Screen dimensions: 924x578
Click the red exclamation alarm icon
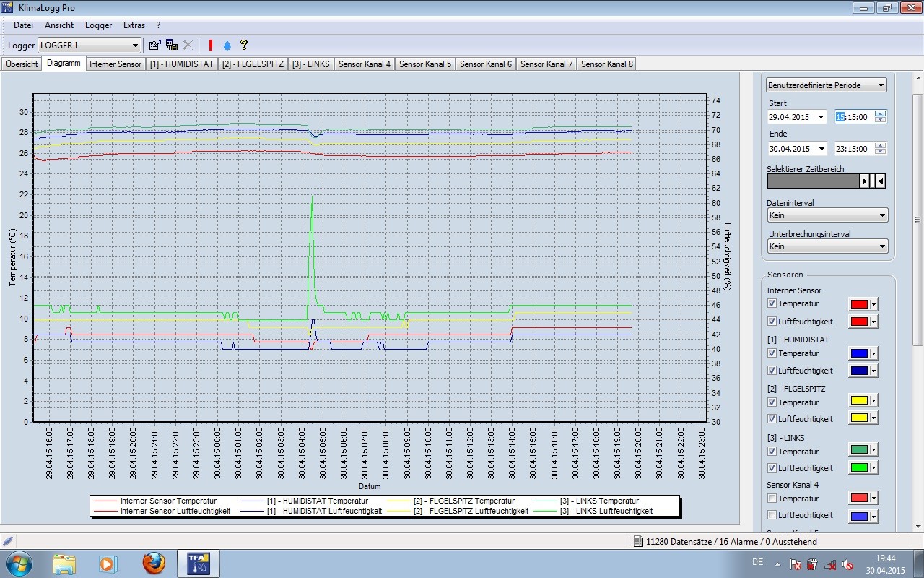pyautogui.click(x=211, y=45)
